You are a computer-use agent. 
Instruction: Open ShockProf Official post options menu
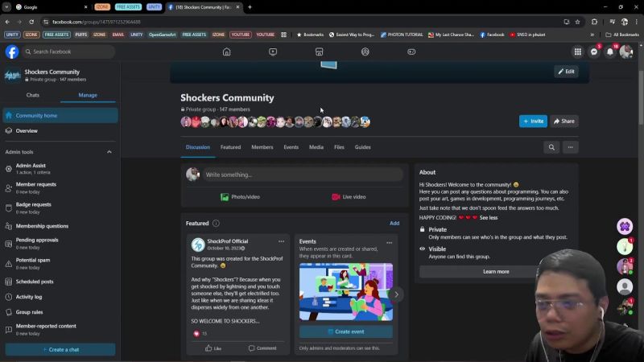[x=281, y=241]
